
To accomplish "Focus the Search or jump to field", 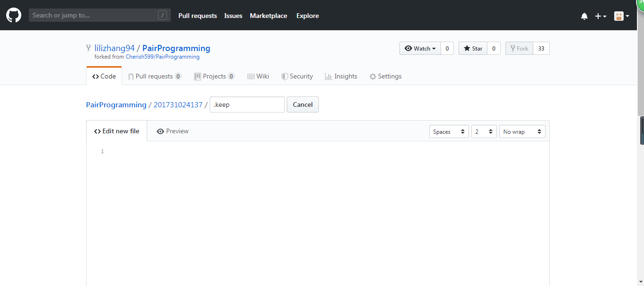I will 99,16.
